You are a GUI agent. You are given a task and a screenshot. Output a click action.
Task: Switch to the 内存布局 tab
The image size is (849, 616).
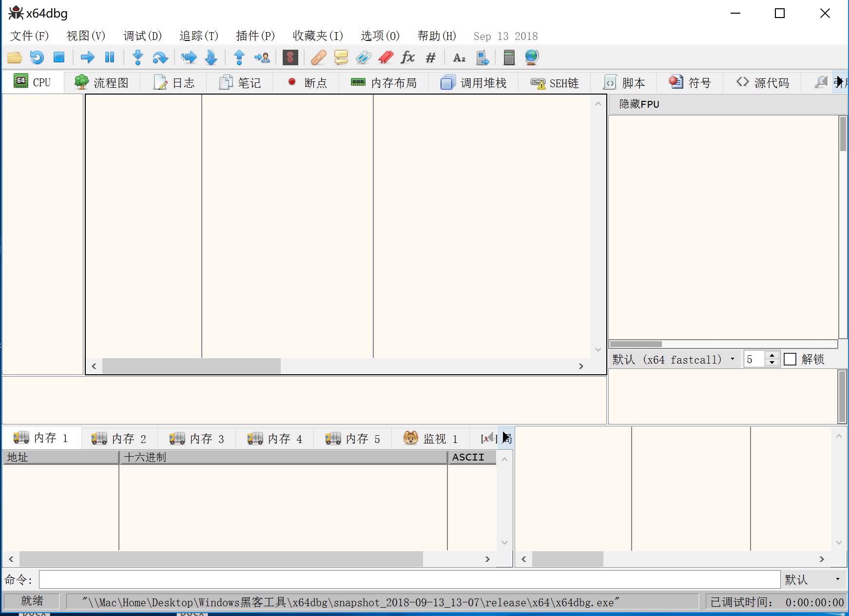click(384, 82)
